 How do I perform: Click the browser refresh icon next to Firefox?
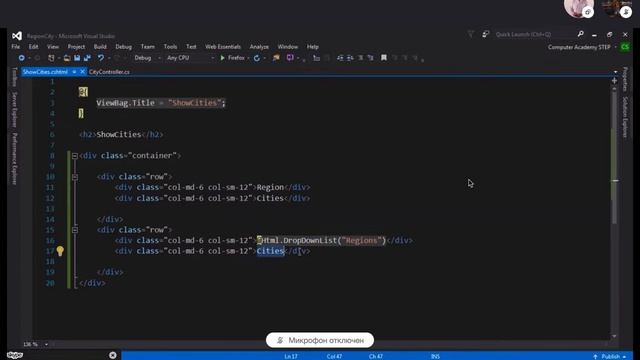coord(257,58)
